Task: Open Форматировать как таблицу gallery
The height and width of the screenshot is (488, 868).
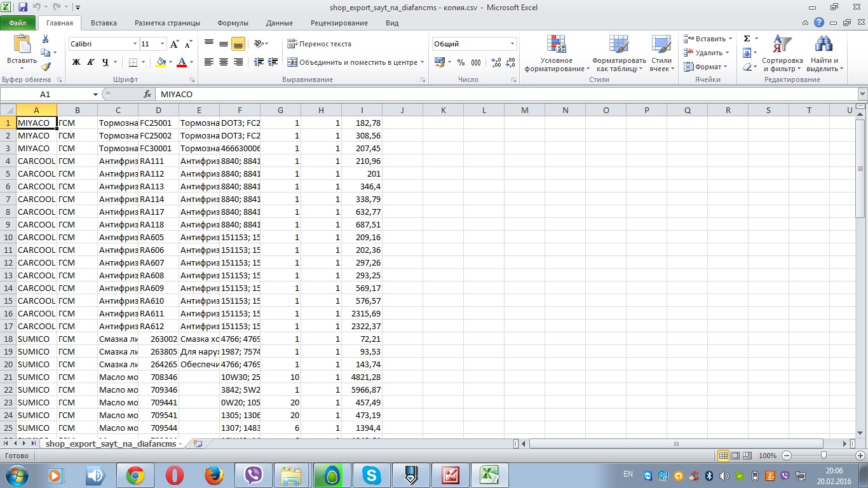Action: coord(619,54)
